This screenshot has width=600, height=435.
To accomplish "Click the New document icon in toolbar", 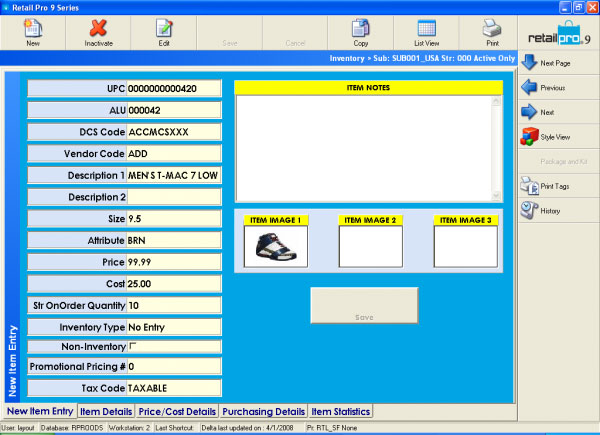I will coord(33,28).
